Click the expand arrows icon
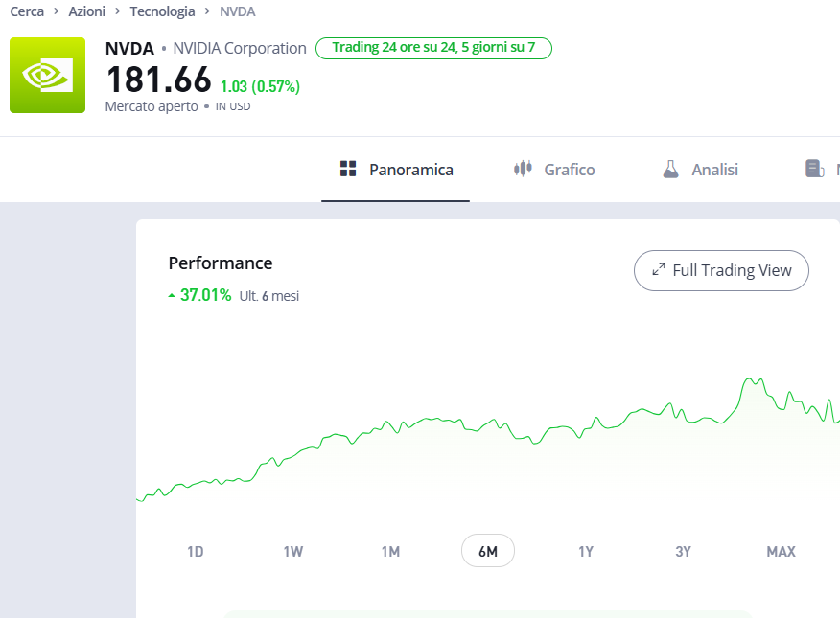Screen dimensions: 840x618 click(x=659, y=269)
